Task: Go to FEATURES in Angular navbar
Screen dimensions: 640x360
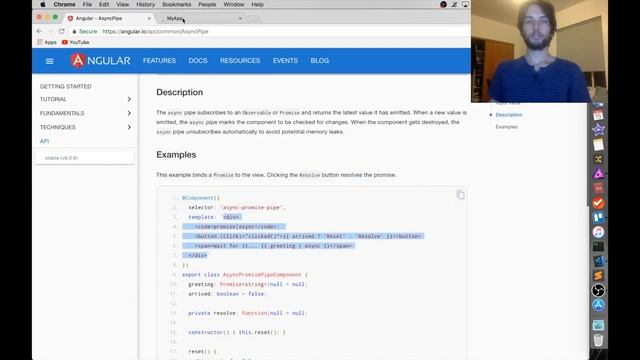Action: [159, 60]
